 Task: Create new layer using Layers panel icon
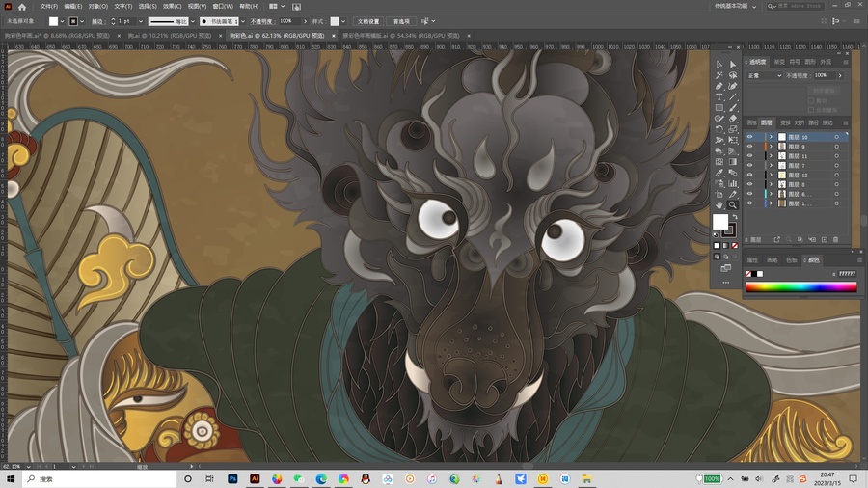pos(825,239)
